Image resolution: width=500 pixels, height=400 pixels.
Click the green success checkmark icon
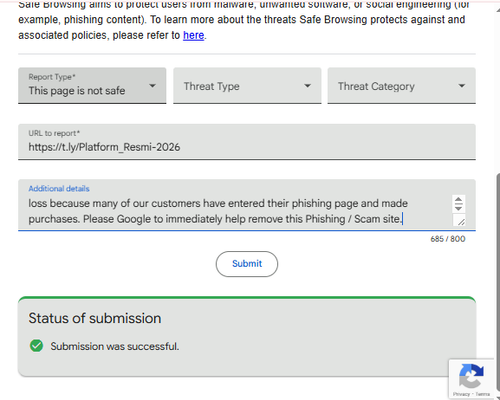tap(36, 346)
